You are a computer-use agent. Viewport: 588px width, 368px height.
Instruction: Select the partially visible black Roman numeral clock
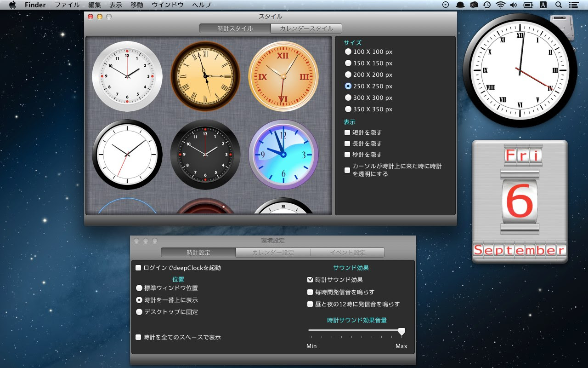pos(283,206)
